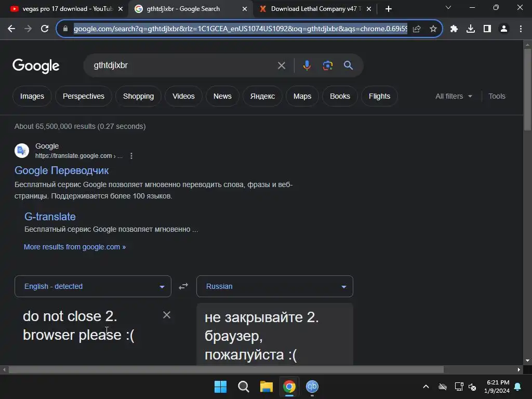532x399 pixels.
Task: Filter results by Images
Action: [x=32, y=96]
